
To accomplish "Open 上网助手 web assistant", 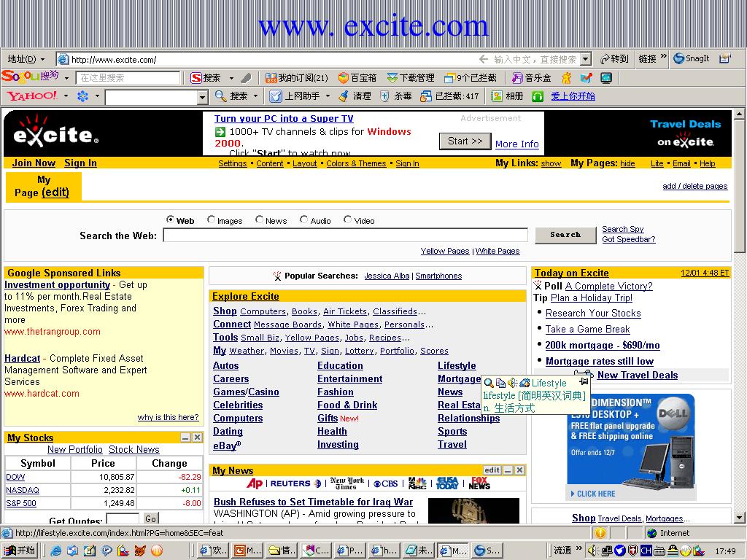I will click(295, 96).
